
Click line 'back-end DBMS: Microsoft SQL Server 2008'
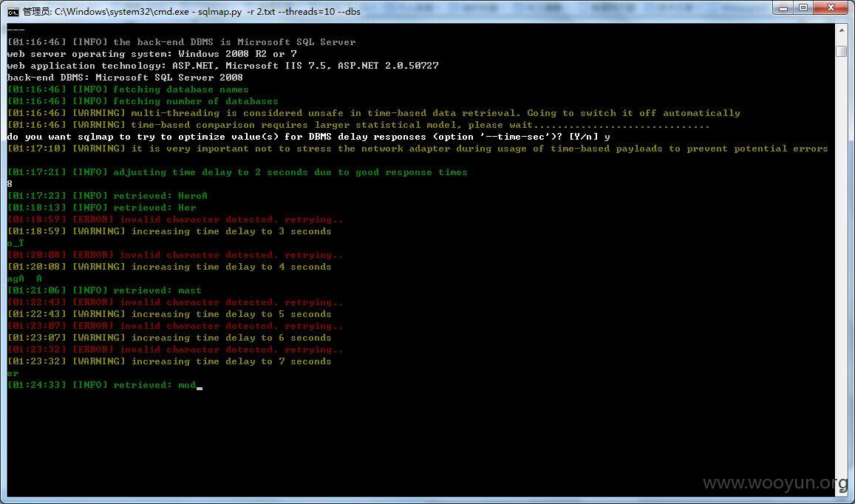point(125,78)
